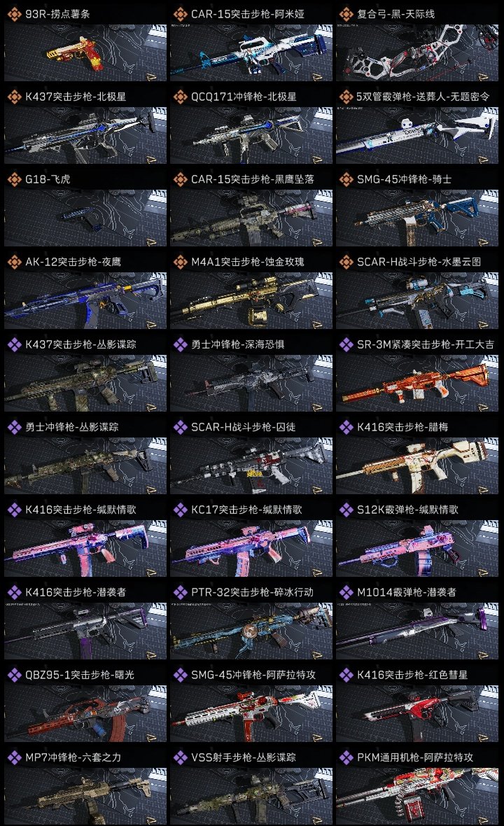Image resolution: width=504 pixels, height=826 pixels.
Task: Click purple rarity icon beside 勇士冲锋枪-深海恐惧
Action: coord(181,344)
